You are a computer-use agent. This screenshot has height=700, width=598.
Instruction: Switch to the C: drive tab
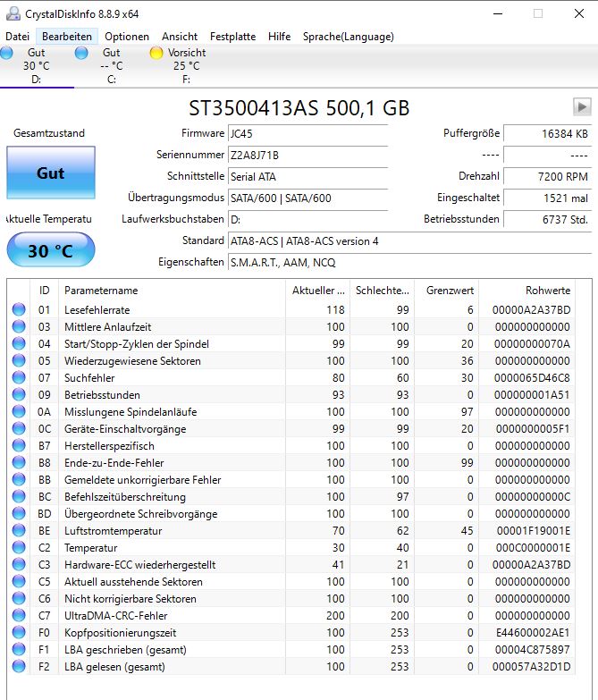[112, 66]
